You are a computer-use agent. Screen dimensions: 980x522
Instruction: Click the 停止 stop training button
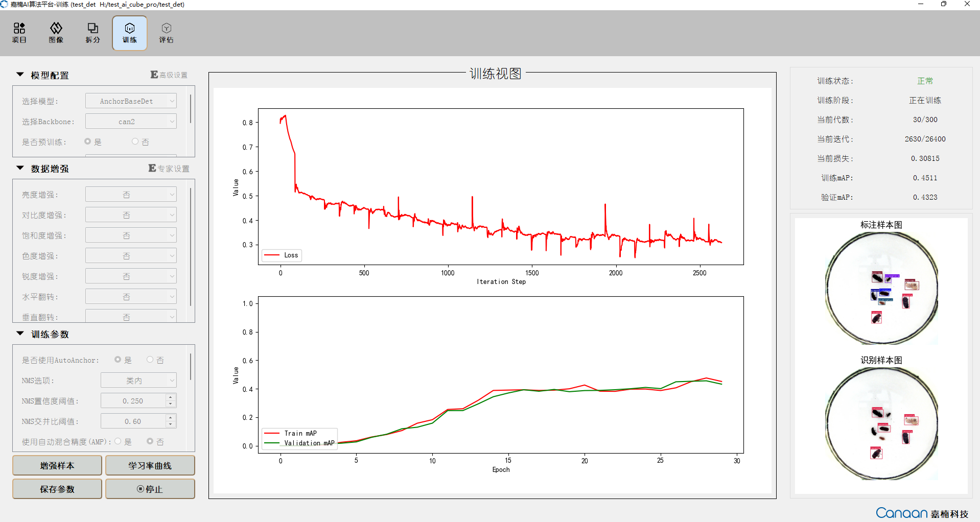pyautogui.click(x=150, y=489)
